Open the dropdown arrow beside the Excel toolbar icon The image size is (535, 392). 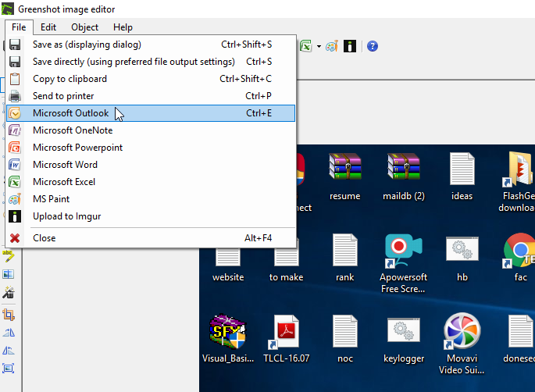click(x=319, y=46)
